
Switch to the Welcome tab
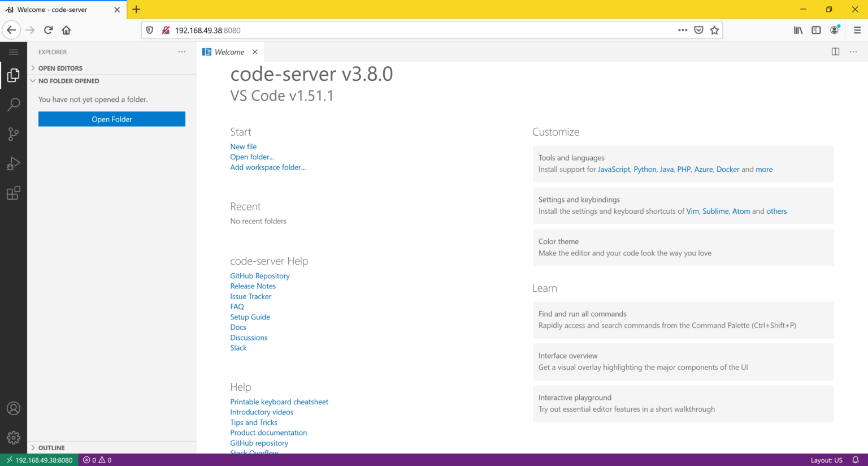click(x=229, y=51)
